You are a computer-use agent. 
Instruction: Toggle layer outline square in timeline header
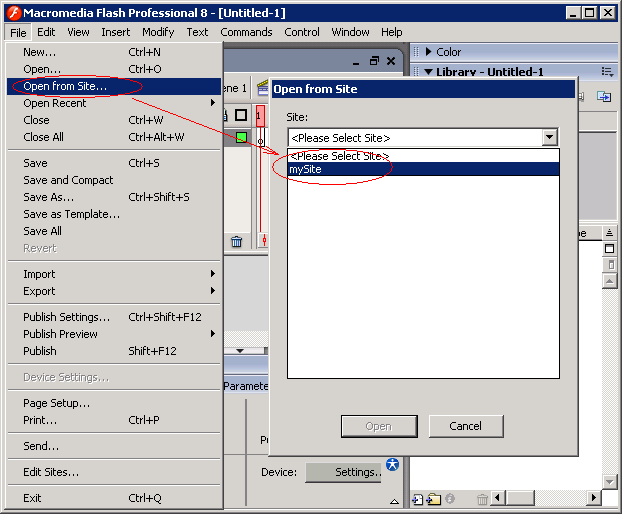(x=241, y=115)
